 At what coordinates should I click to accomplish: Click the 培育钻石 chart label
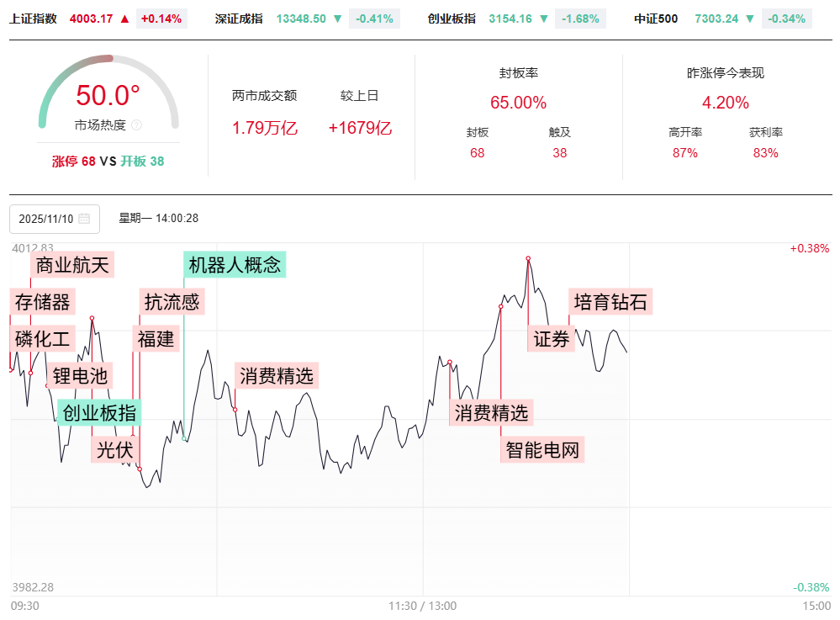pos(610,302)
